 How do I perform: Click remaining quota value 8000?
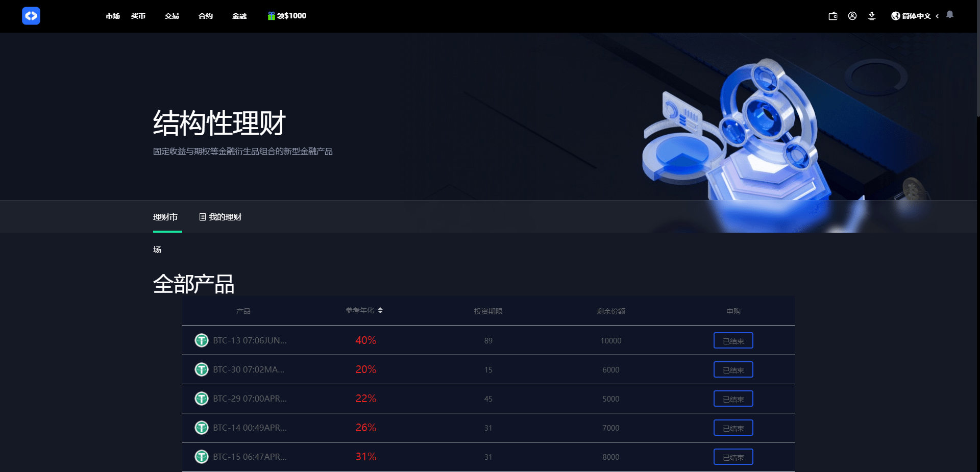tap(611, 457)
